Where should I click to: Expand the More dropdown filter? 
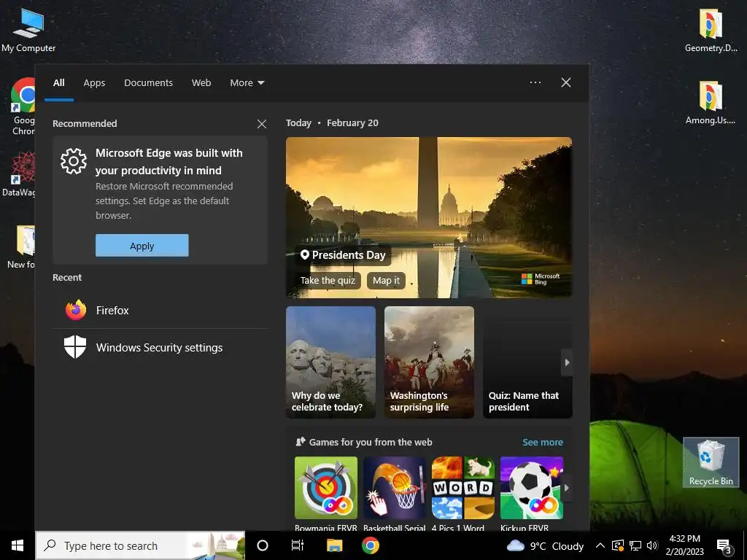click(x=247, y=83)
